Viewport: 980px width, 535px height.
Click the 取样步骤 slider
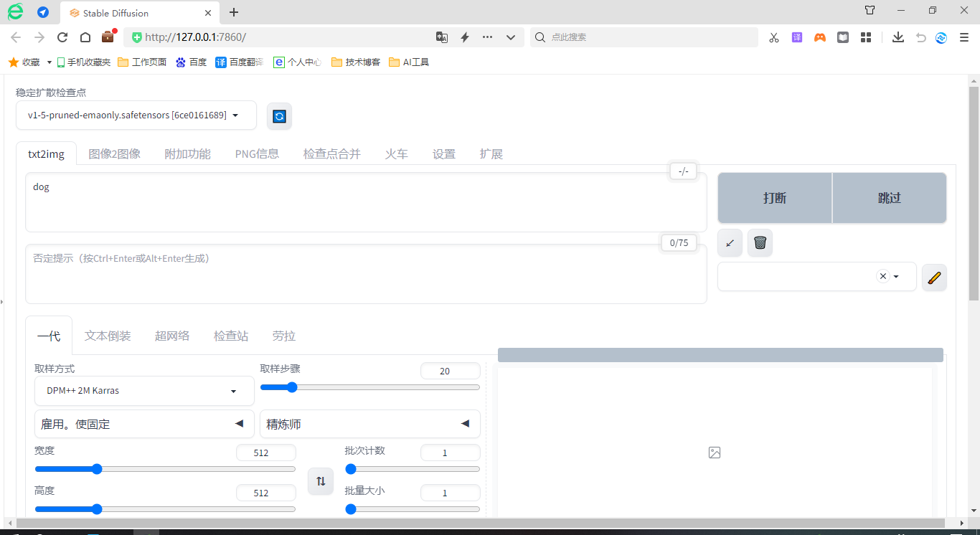coord(370,387)
